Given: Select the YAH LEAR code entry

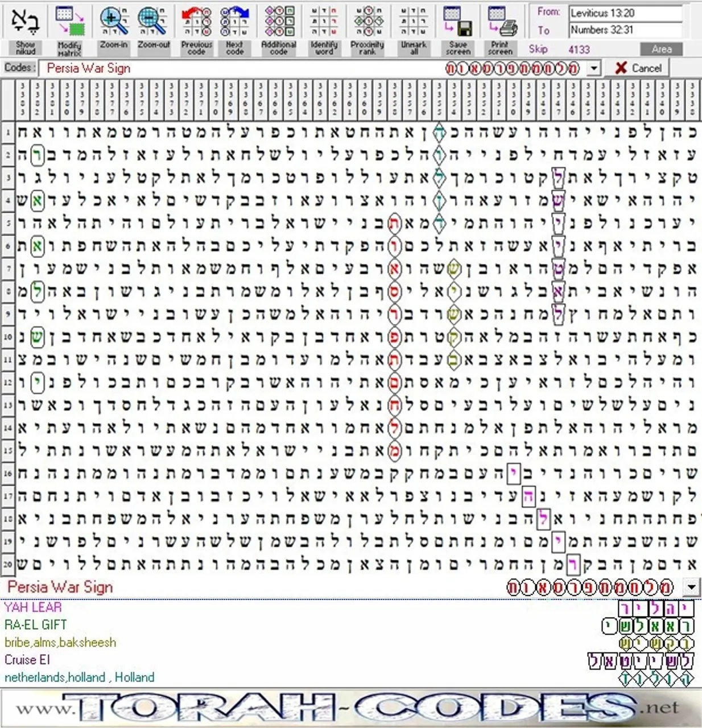Looking at the screenshot, I should point(33,607).
